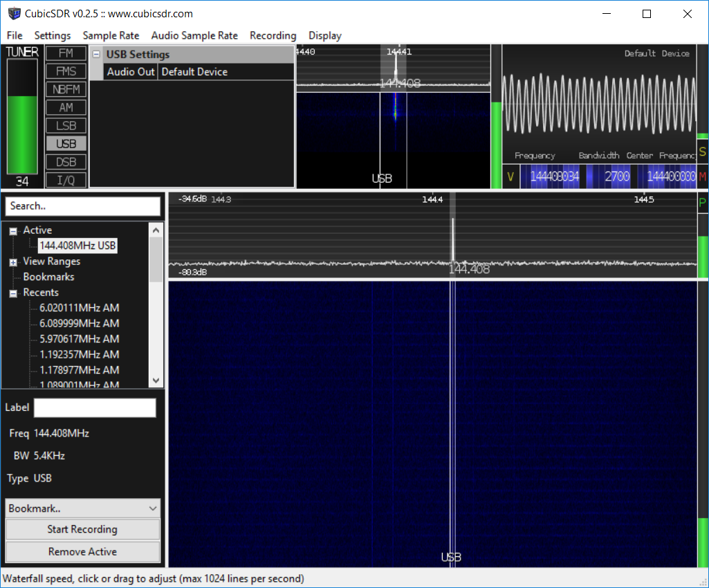Select the DSB demodulator mode button
The image size is (709, 588).
click(x=66, y=163)
